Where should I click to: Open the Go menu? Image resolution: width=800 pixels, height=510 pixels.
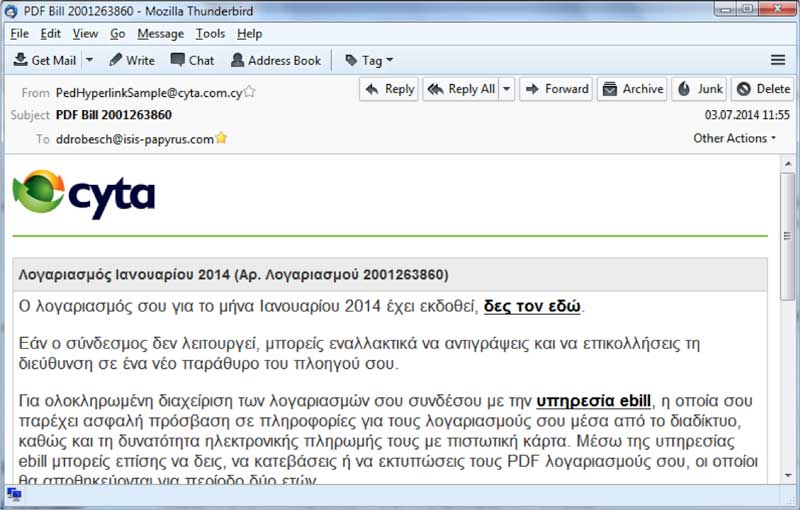pos(117,34)
